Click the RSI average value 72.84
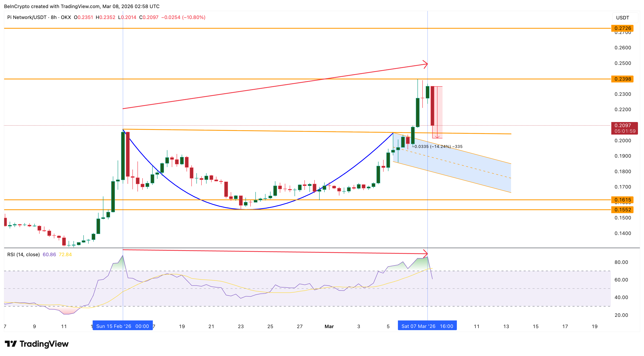644x356 pixels. click(65, 254)
